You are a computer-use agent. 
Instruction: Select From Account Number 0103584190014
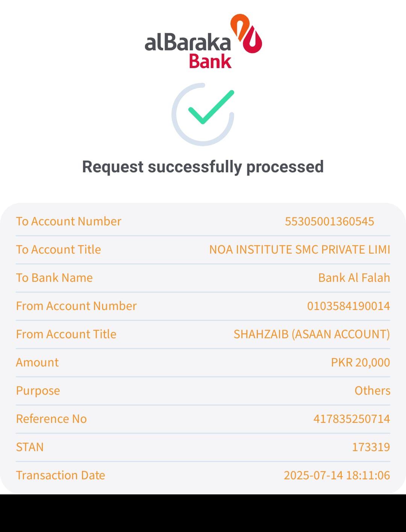[x=348, y=306]
